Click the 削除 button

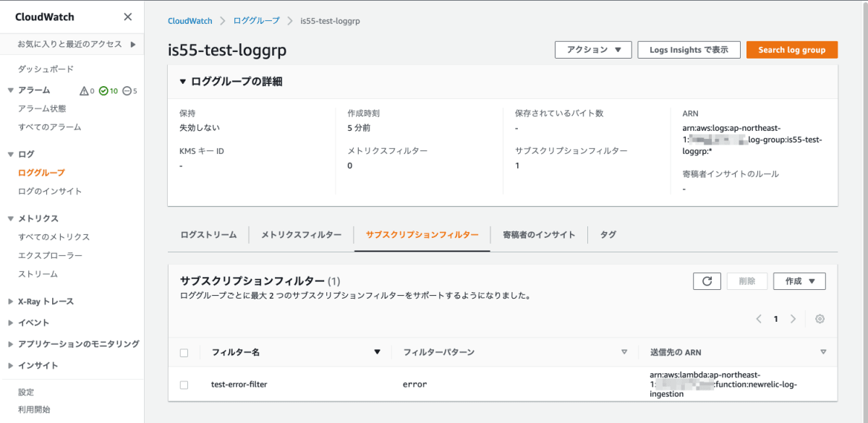point(746,281)
